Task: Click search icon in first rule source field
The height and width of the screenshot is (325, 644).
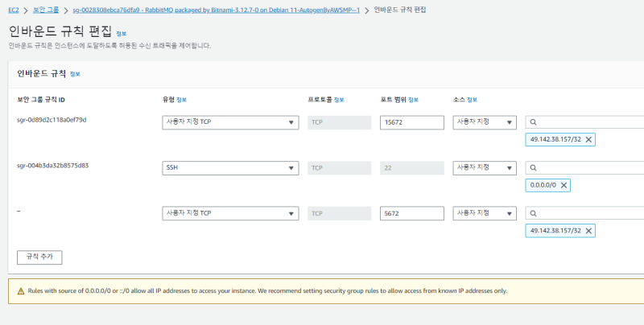Action: [534, 123]
